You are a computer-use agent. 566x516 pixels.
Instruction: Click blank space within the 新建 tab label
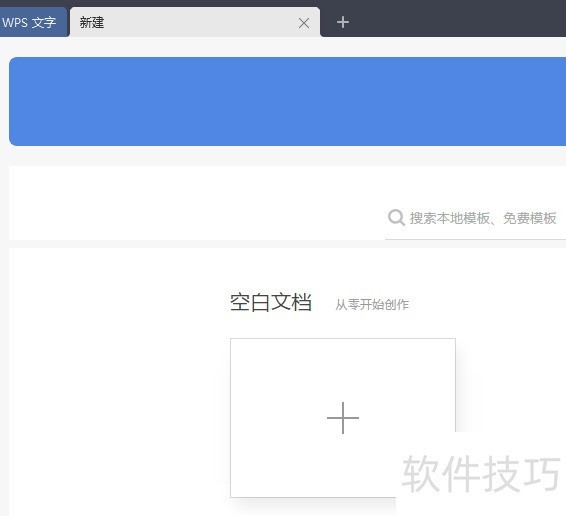[x=199, y=22]
